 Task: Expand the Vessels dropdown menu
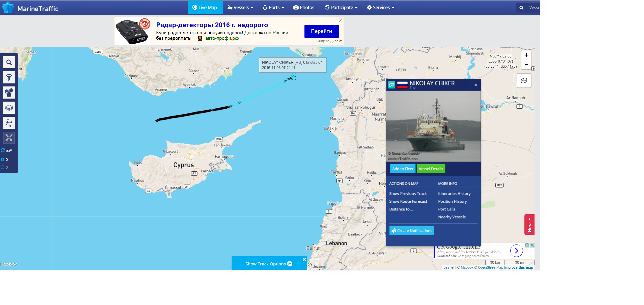pyautogui.click(x=240, y=8)
